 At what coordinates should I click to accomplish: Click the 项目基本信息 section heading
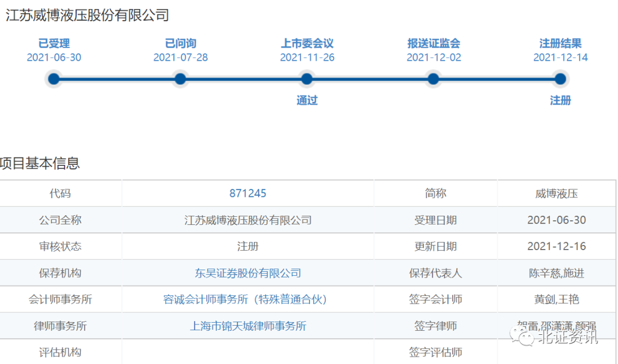(x=40, y=164)
